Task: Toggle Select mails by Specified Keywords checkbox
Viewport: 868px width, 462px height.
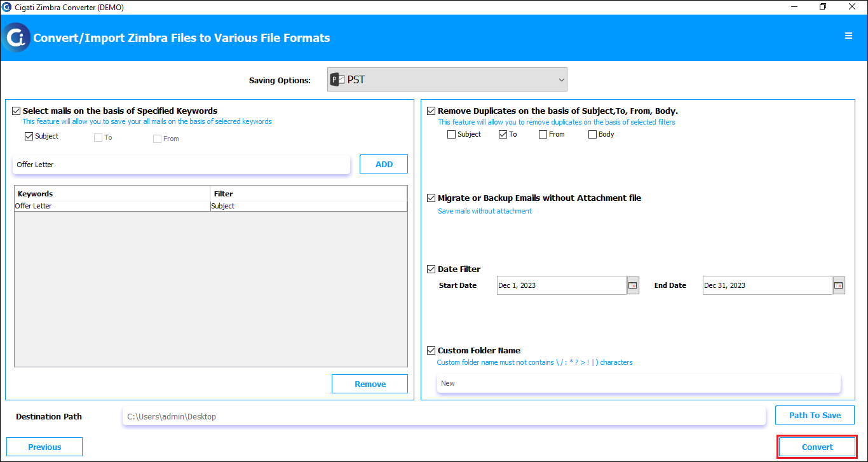Action: coord(16,111)
